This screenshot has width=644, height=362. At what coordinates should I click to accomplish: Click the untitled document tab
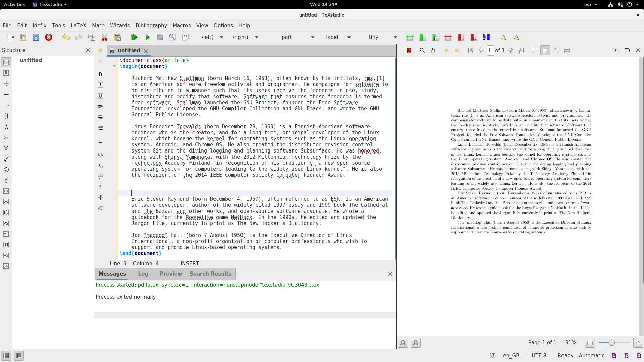tap(127, 50)
